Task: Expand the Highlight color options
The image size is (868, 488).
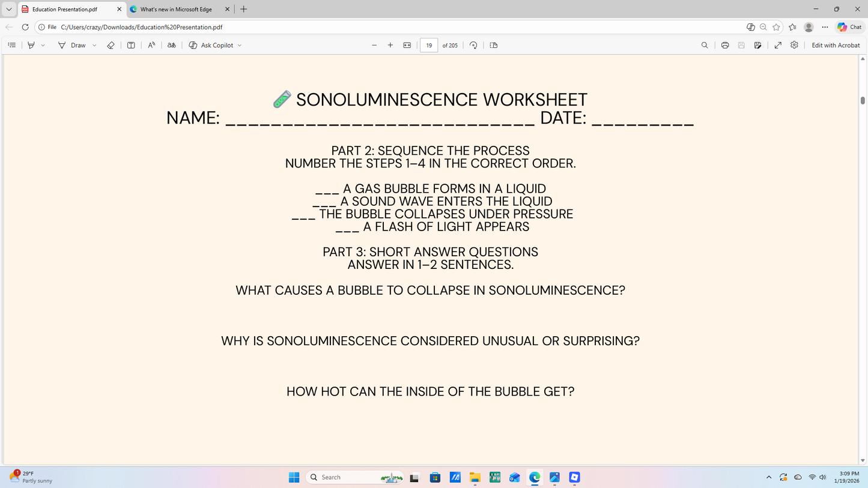Action: click(x=43, y=45)
